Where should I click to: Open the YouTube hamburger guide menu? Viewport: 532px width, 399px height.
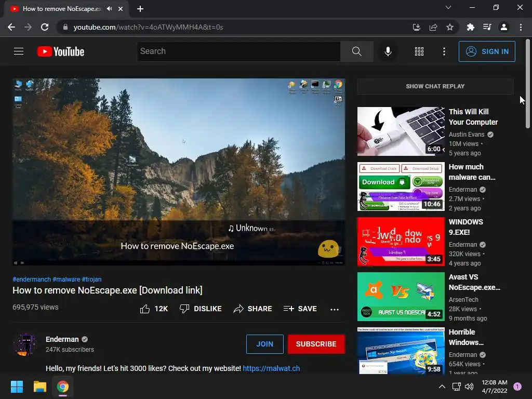tap(19, 51)
